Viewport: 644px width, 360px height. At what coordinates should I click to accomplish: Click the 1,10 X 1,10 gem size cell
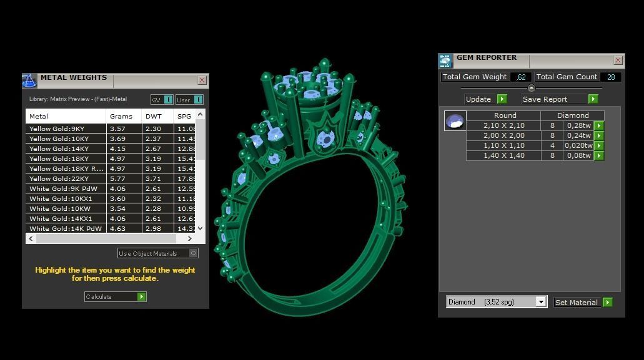pyautogui.click(x=503, y=145)
